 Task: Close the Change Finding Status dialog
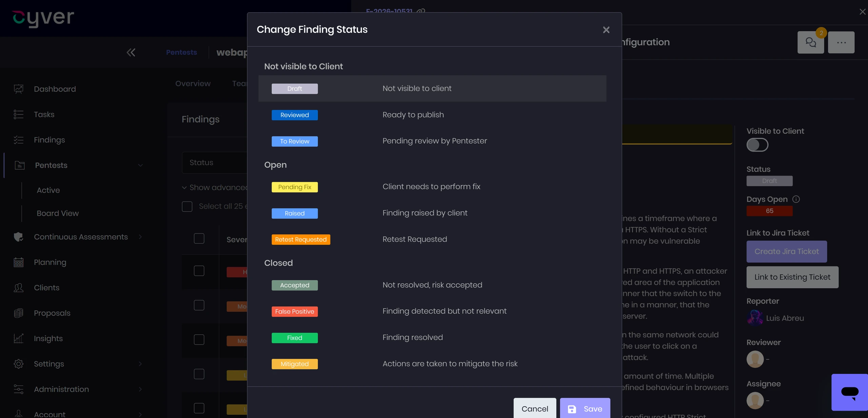(606, 30)
